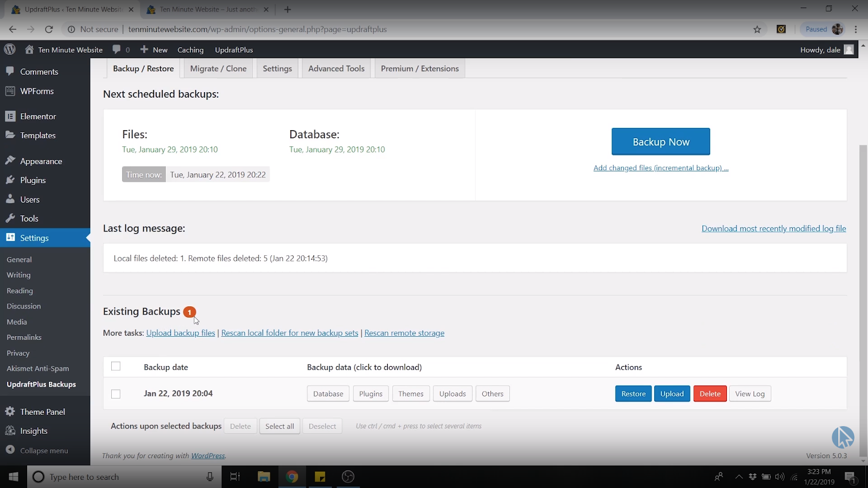This screenshot has width=868, height=488.
Task: Open Task View on the taskbar
Action: tap(235, 477)
